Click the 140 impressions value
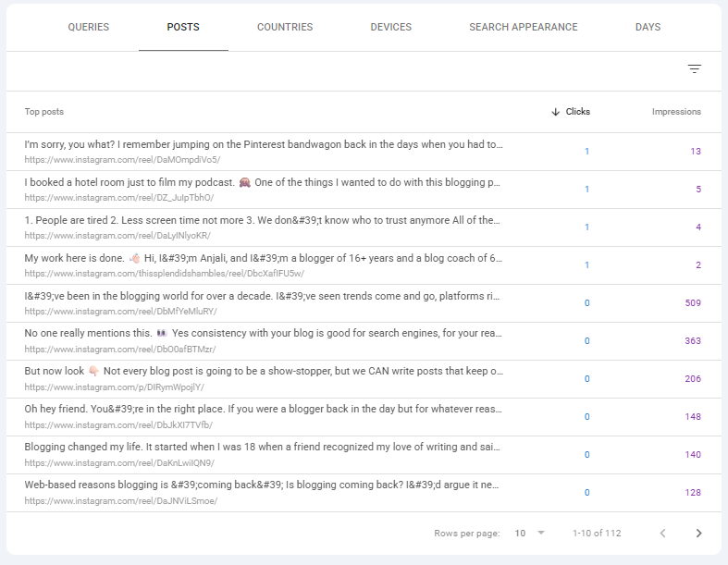This screenshot has height=565, width=728. (x=693, y=455)
